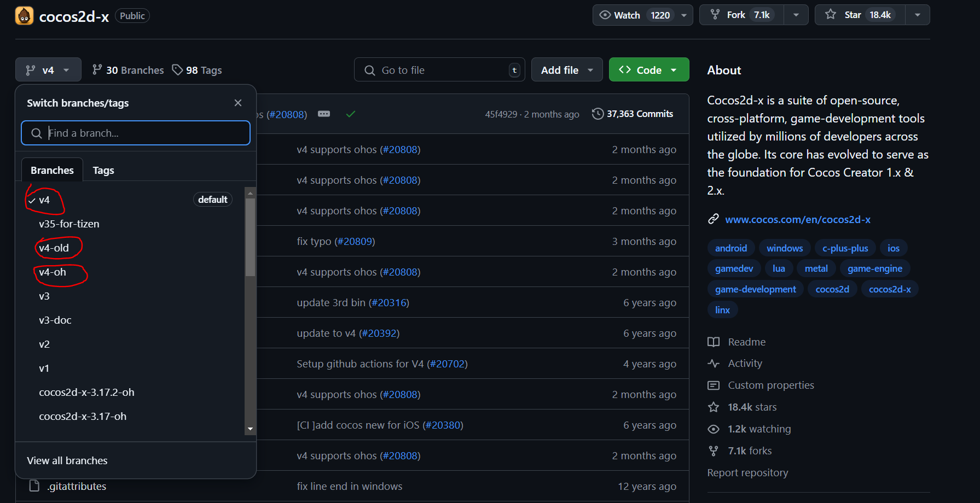Click the ios topic tag
980x503 pixels.
[x=894, y=248]
